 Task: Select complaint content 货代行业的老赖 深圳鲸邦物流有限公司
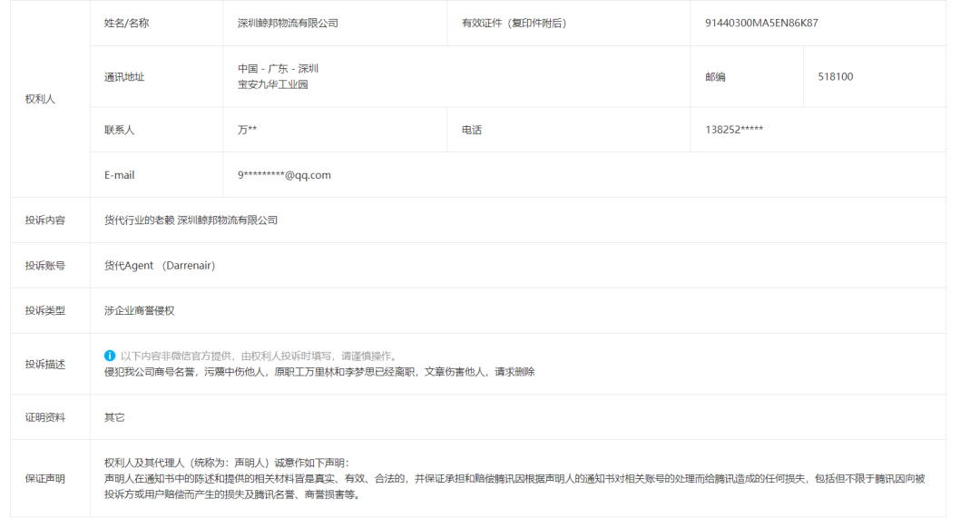pos(191,220)
